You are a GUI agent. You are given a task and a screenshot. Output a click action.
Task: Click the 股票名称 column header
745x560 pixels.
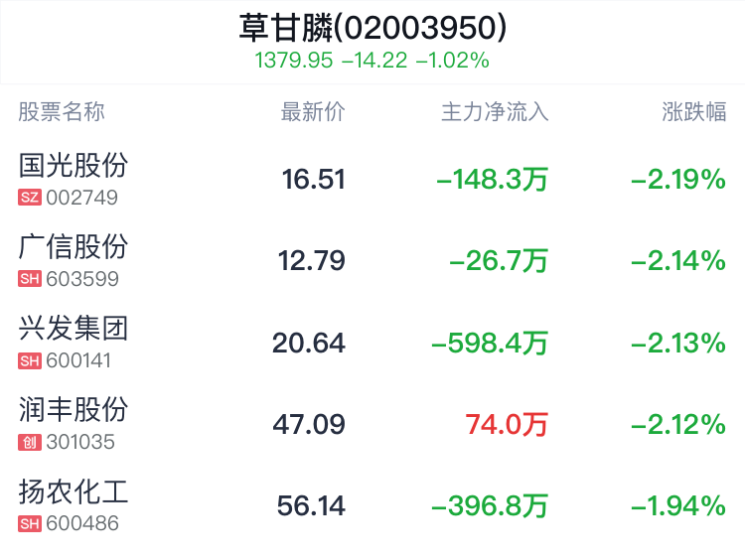pyautogui.click(x=62, y=111)
